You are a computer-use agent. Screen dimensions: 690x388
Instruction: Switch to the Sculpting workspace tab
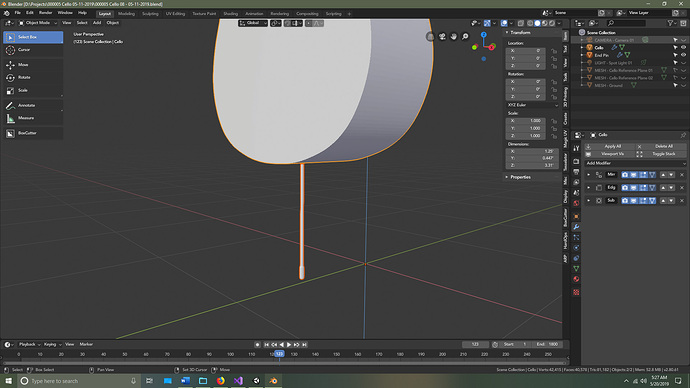[150, 14]
